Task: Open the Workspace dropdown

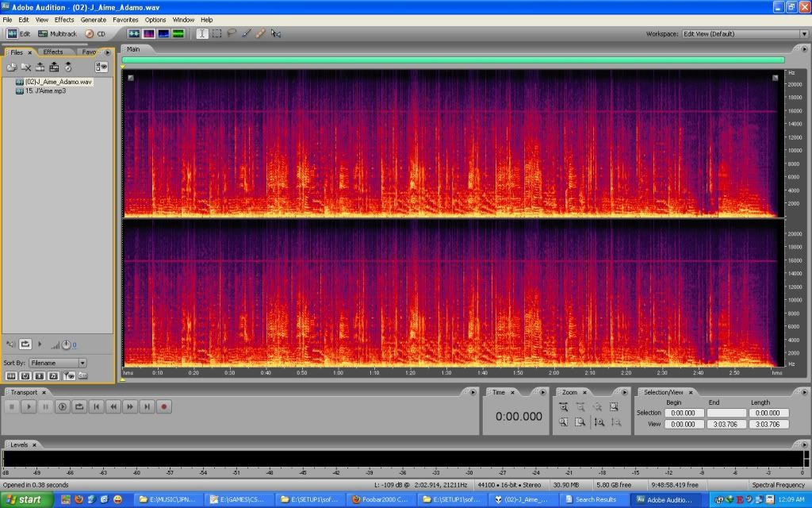Action: click(x=745, y=33)
